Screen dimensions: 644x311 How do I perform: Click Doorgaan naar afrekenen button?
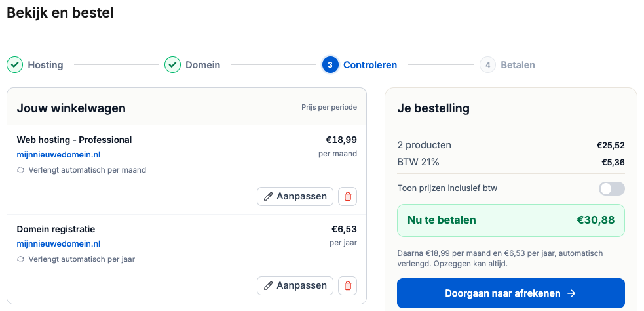click(511, 293)
